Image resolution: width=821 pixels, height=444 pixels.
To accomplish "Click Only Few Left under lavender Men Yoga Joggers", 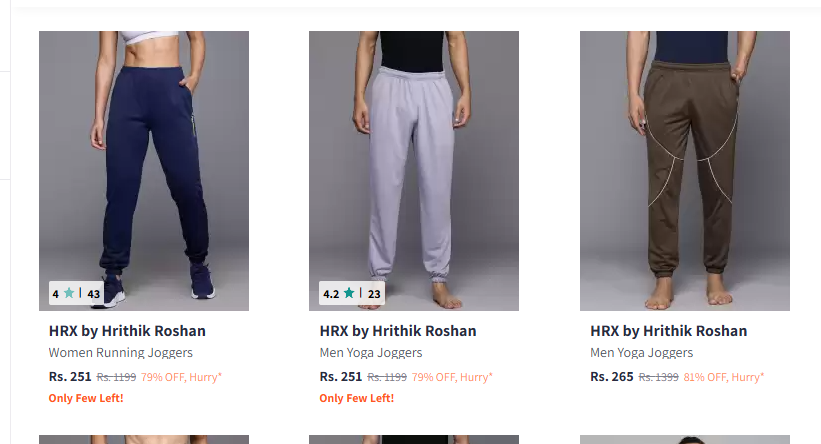I will click(x=356, y=398).
